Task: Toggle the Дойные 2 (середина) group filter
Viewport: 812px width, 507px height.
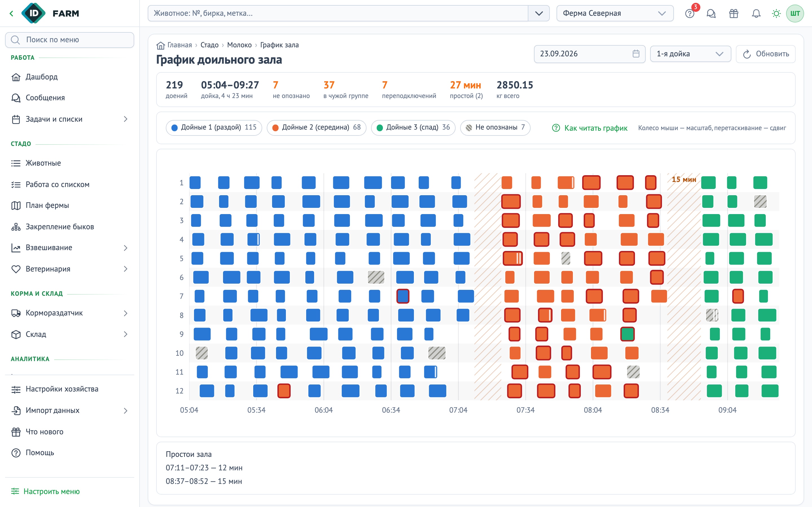Action: pos(316,127)
